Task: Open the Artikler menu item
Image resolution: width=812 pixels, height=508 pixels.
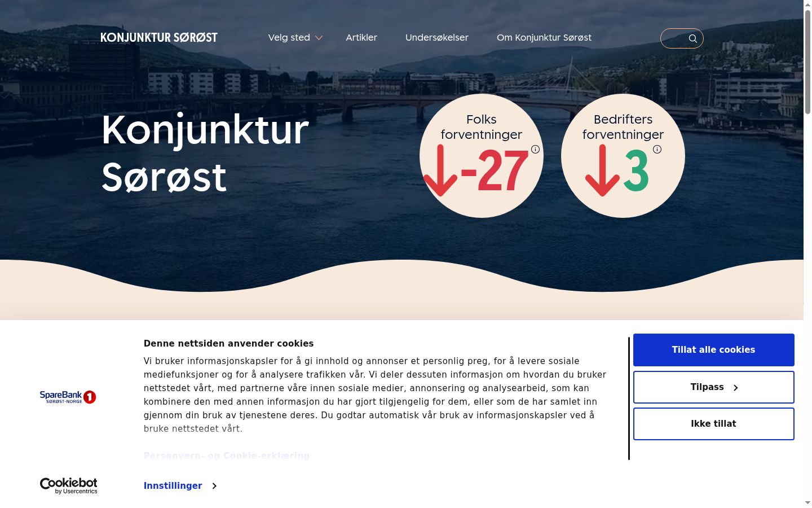Action: click(361, 38)
